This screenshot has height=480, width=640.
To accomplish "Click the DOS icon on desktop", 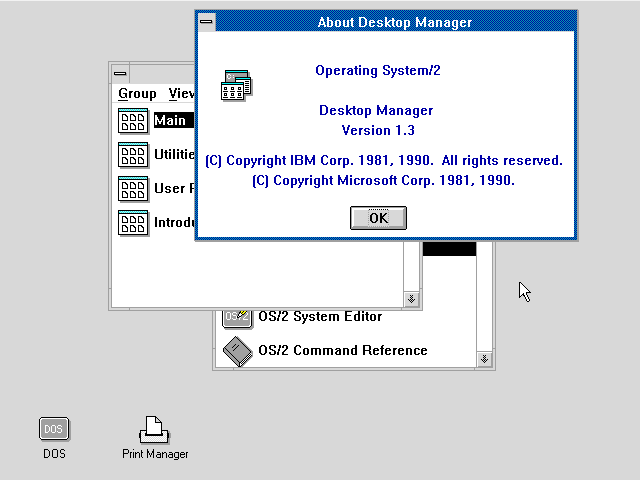I will [54, 429].
